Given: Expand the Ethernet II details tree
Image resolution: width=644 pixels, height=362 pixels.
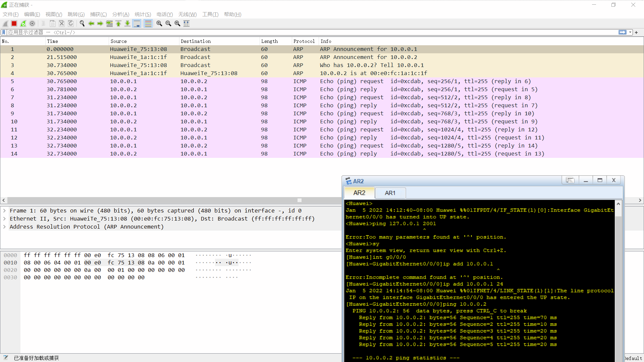Looking at the screenshot, I should point(4,219).
